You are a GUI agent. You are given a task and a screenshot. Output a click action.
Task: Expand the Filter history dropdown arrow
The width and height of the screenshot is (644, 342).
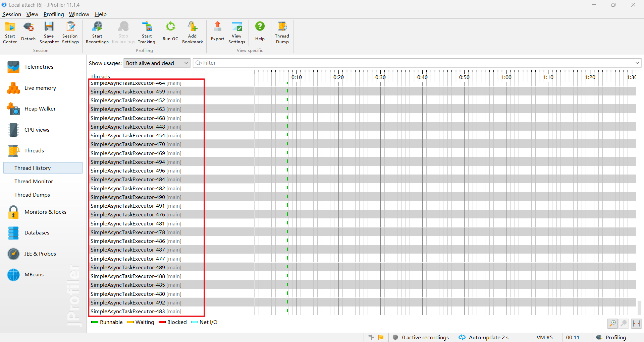coord(637,63)
